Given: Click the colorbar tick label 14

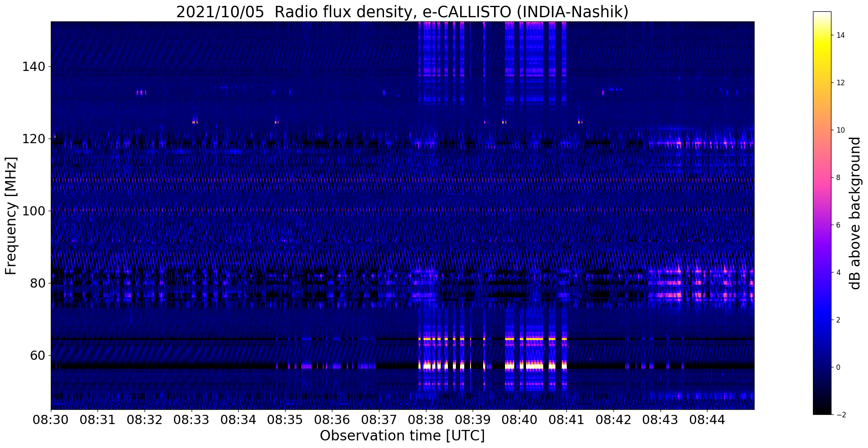Looking at the screenshot, I should (841, 35).
